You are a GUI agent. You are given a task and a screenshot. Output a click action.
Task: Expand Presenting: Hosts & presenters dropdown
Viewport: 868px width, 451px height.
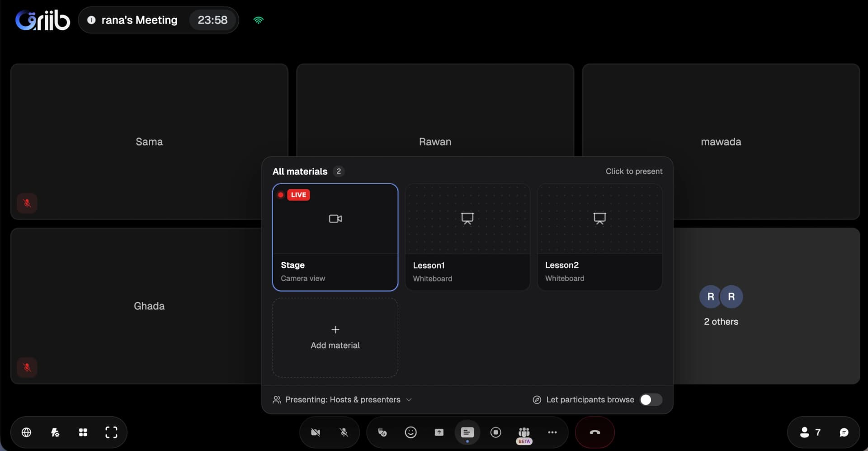pos(342,400)
